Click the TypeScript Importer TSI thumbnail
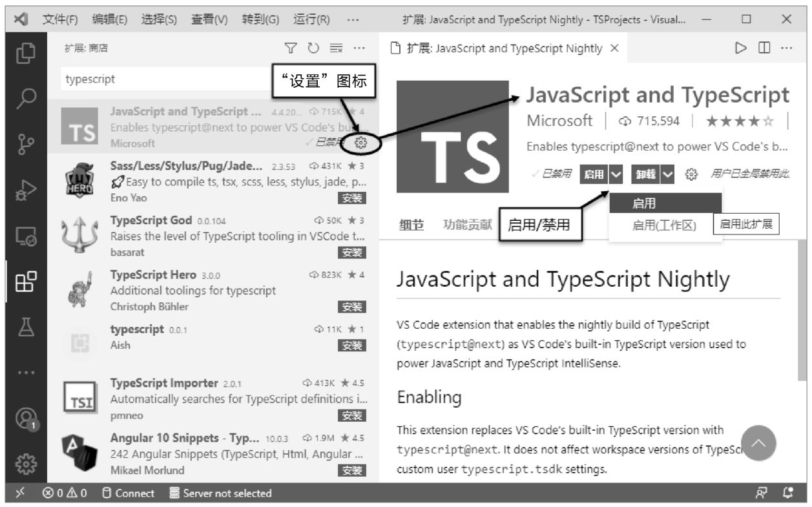The width and height of the screenshot is (812, 507). (x=79, y=398)
